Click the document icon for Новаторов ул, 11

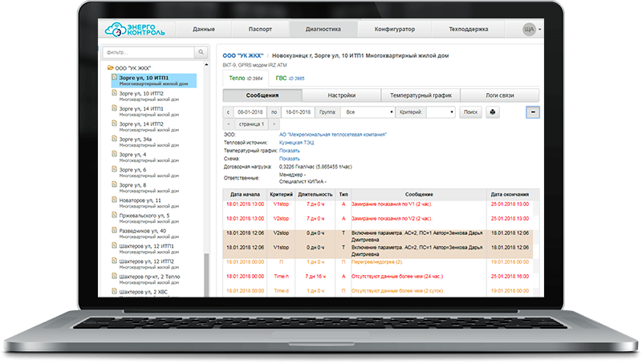[115, 200]
